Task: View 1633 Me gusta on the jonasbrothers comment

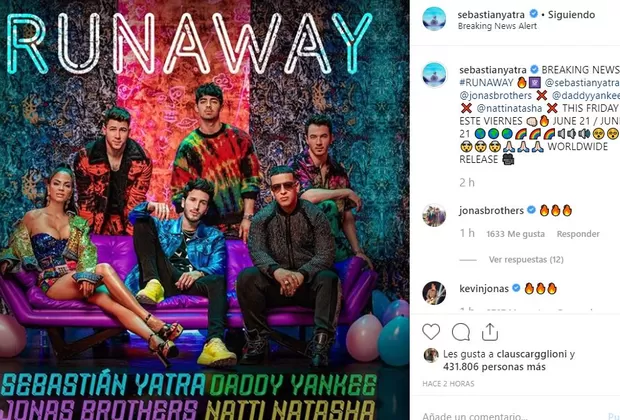Action: [515, 234]
